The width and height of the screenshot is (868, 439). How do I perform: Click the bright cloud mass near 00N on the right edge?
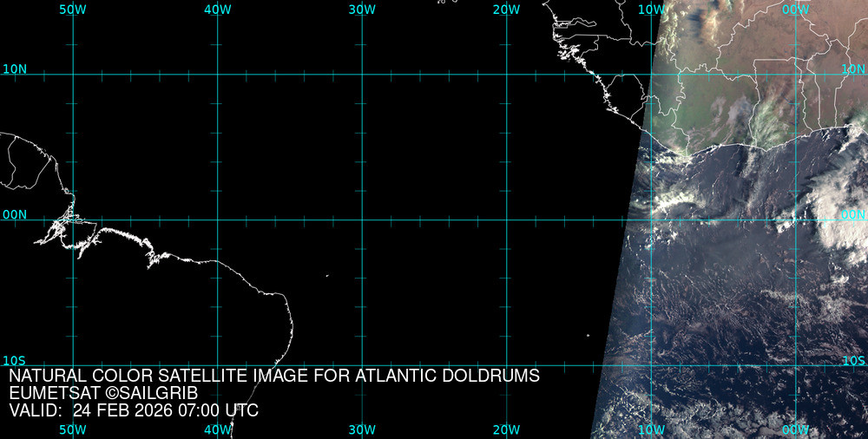tap(842, 233)
